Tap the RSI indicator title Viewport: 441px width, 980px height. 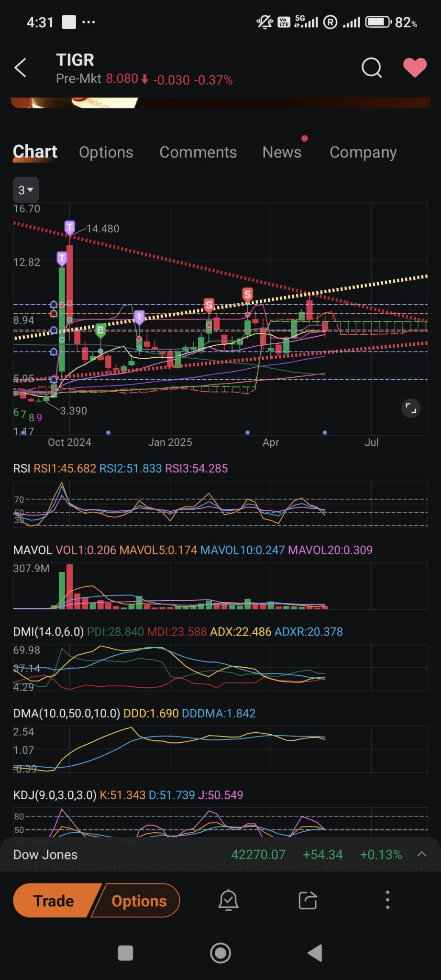tap(22, 468)
